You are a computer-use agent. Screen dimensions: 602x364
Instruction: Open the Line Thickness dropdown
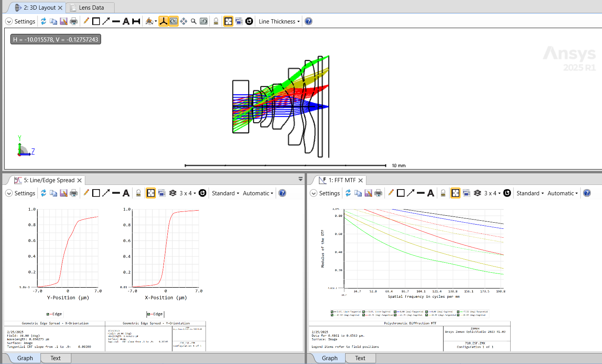click(x=279, y=22)
